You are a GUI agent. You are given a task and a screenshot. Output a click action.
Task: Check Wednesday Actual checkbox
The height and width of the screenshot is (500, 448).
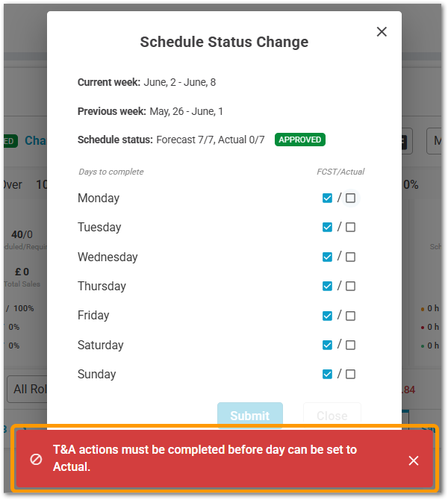(350, 257)
